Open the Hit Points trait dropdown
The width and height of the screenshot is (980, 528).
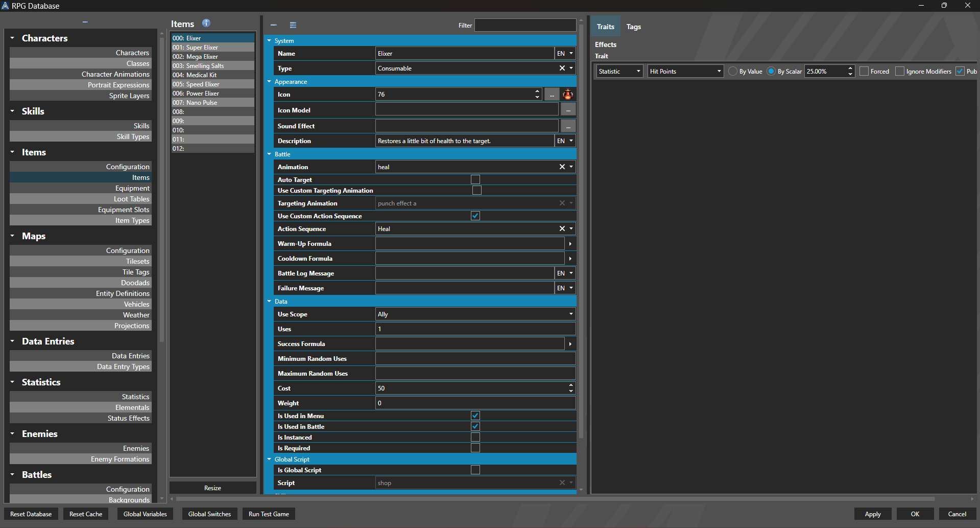coord(719,72)
